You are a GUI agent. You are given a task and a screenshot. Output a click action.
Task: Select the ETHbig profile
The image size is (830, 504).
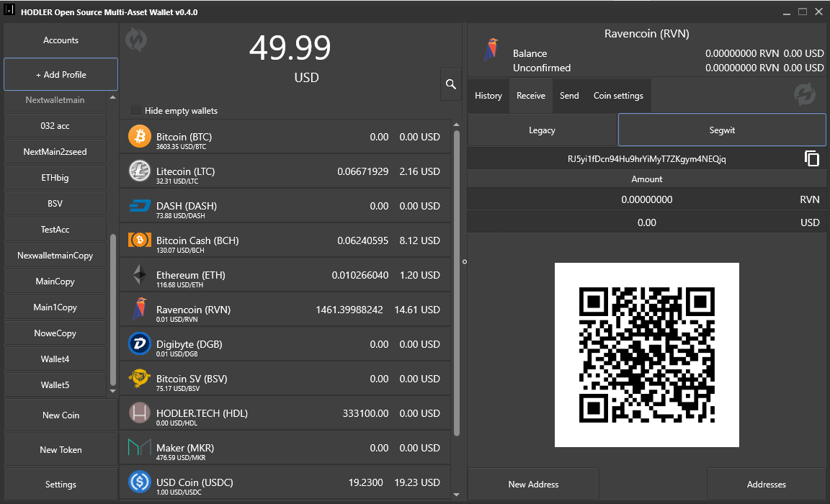coord(55,178)
